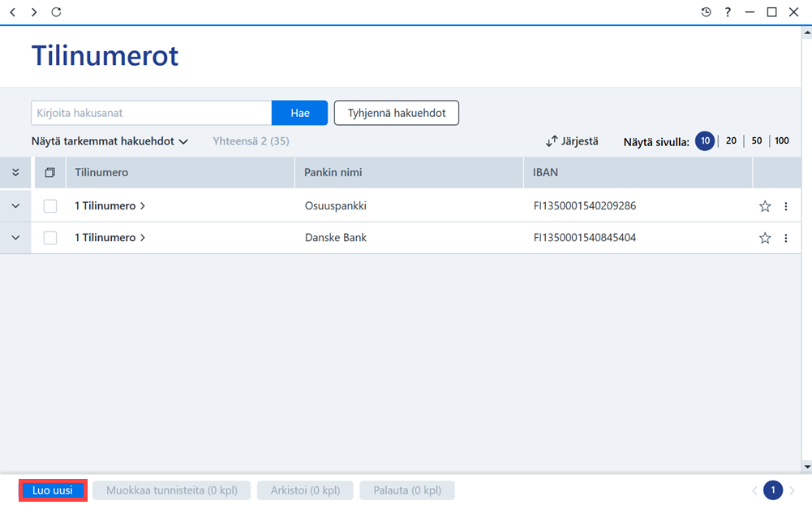Viewport: 812px width, 505px height.
Task: Close the window with X
Action: click(793, 12)
